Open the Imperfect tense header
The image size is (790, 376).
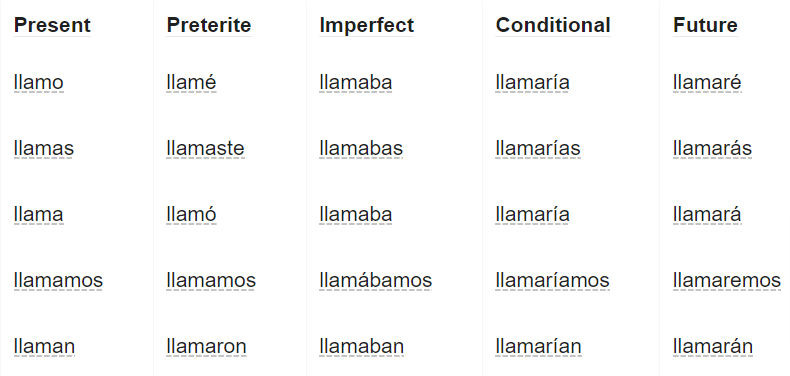tap(366, 25)
